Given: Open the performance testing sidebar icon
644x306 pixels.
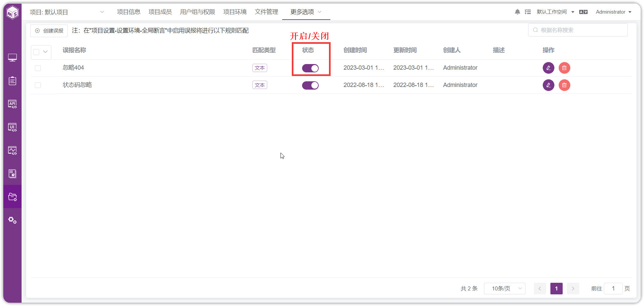Looking at the screenshot, I should coord(12,150).
